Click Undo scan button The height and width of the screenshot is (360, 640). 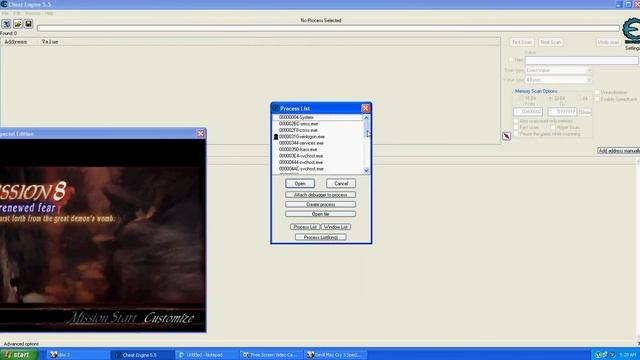point(608,42)
